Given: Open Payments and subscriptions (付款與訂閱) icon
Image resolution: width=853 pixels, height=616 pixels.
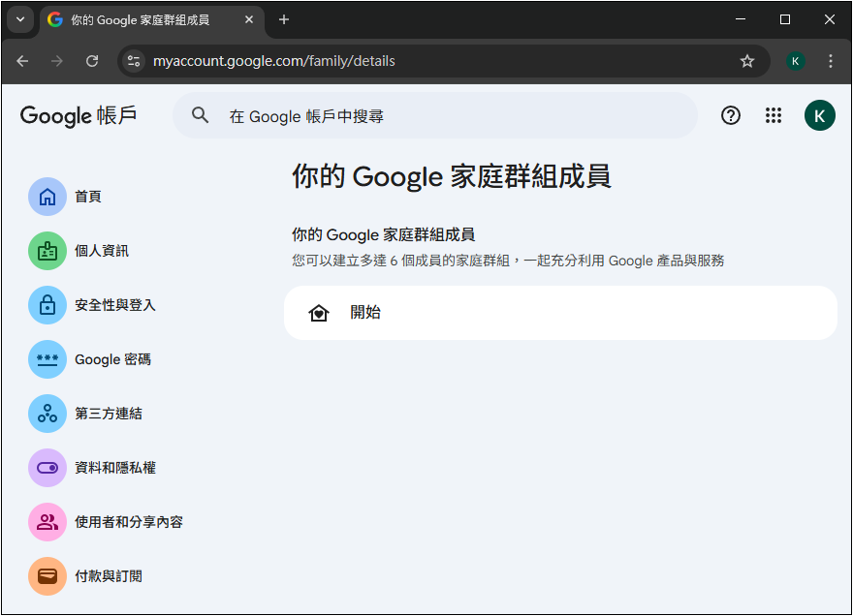Looking at the screenshot, I should [47, 576].
